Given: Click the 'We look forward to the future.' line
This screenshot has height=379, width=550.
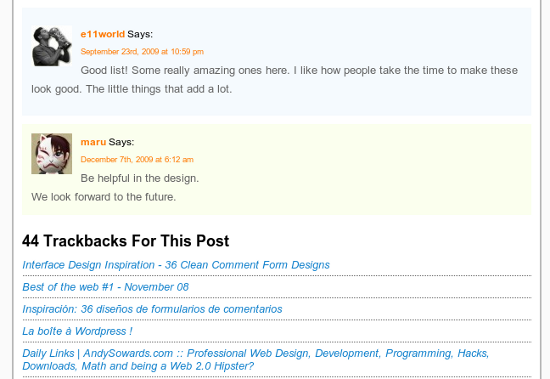Looking at the screenshot, I should [x=103, y=197].
